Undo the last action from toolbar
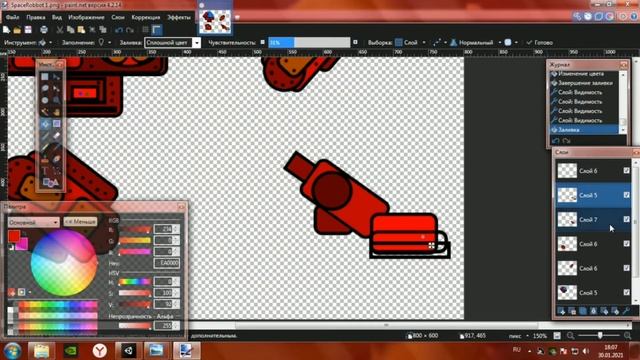 tap(119, 30)
